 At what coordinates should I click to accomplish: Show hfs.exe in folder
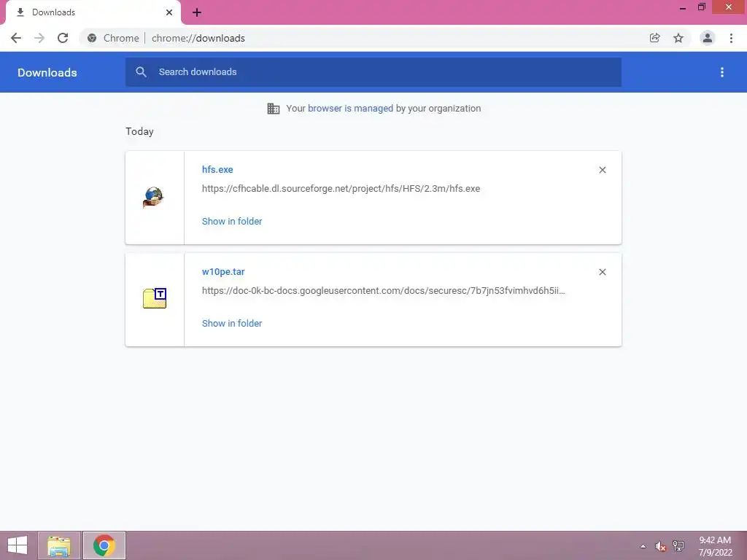pos(232,221)
